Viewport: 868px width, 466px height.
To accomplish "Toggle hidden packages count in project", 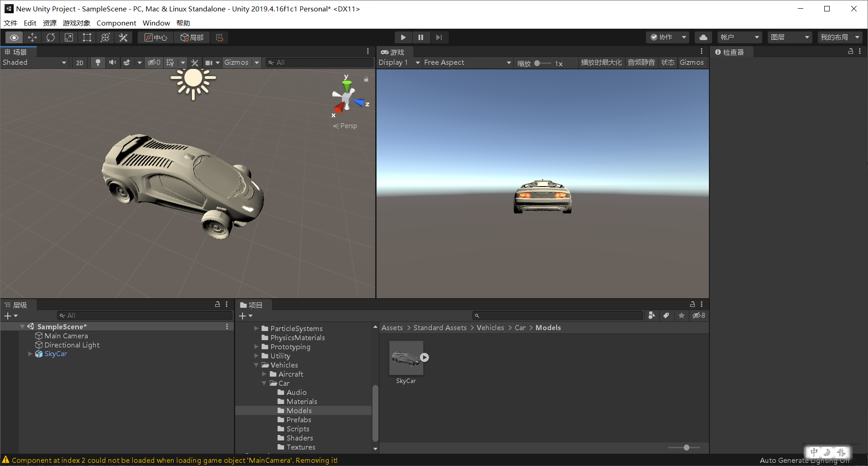I will pos(698,316).
